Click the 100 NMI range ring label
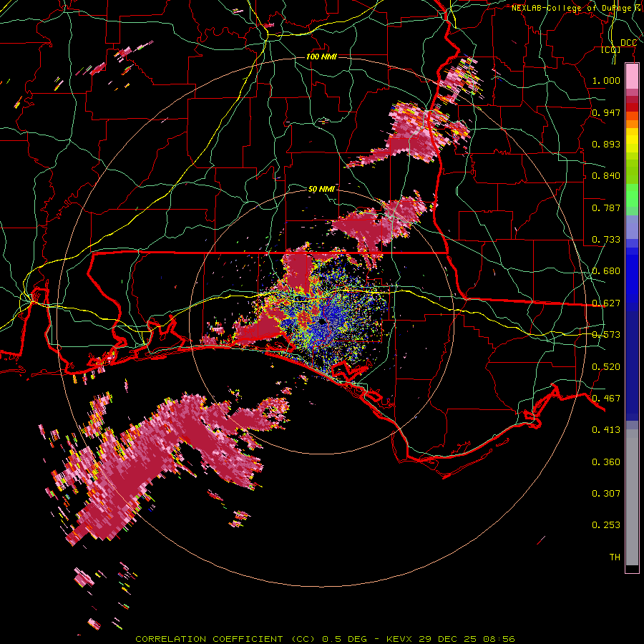 coord(321,57)
